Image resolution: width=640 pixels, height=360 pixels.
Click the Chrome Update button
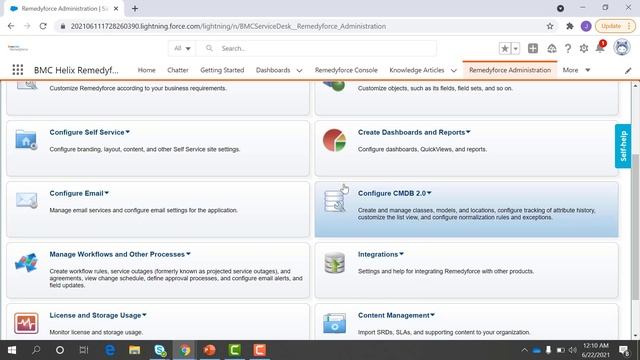pyautogui.click(x=615, y=26)
